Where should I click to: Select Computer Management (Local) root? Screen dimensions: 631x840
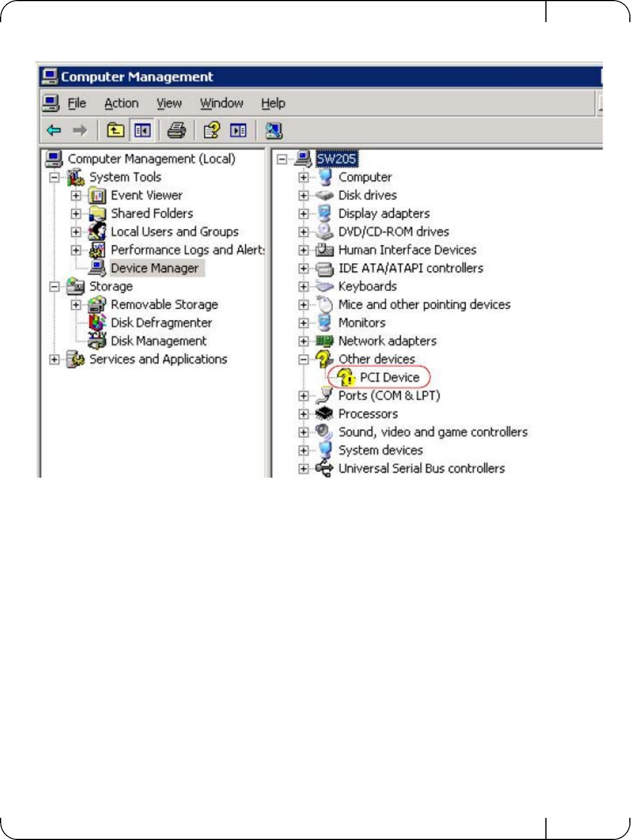151,158
